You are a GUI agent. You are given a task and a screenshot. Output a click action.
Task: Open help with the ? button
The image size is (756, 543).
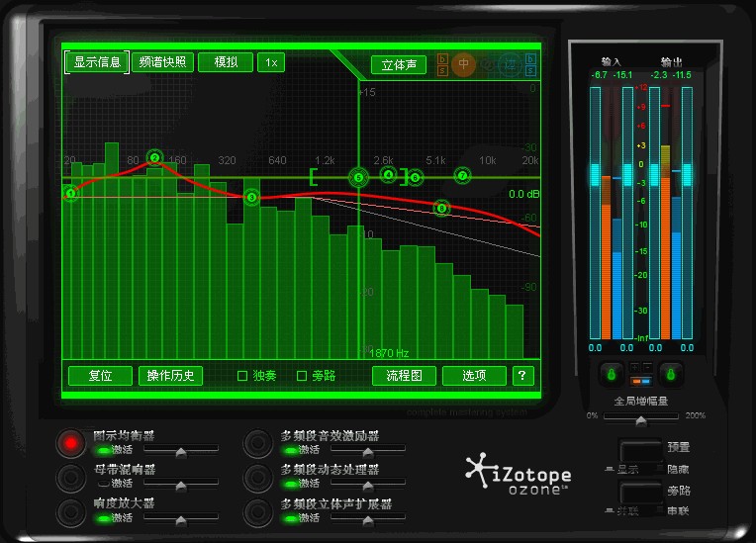(x=523, y=376)
